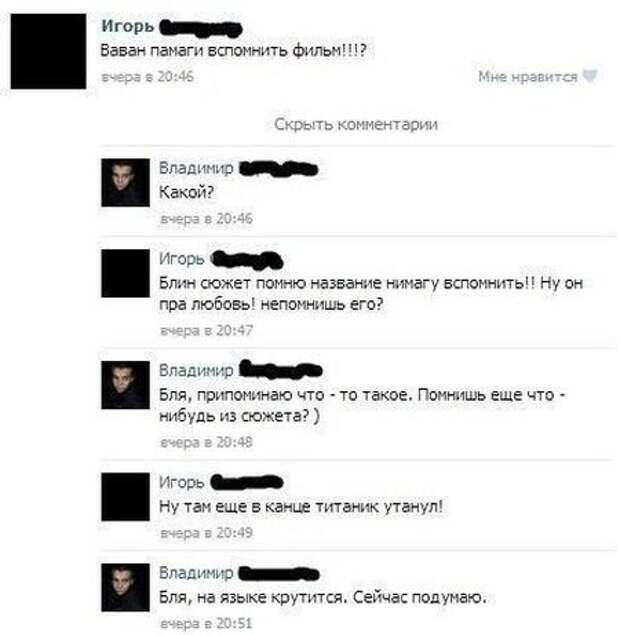Open Игорь's black avatar on Блин сюжет comment
This screenshot has height=635, width=620.
click(125, 273)
